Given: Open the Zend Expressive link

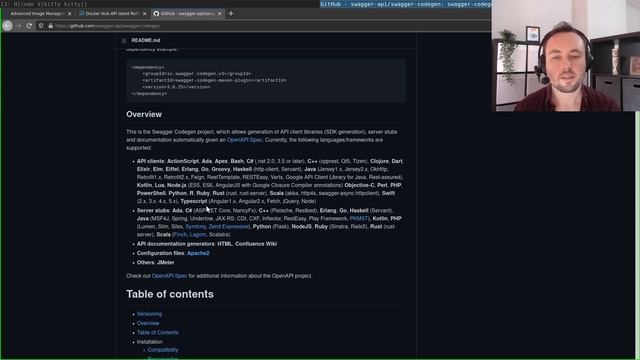Looking at the screenshot, I should tap(229, 227).
